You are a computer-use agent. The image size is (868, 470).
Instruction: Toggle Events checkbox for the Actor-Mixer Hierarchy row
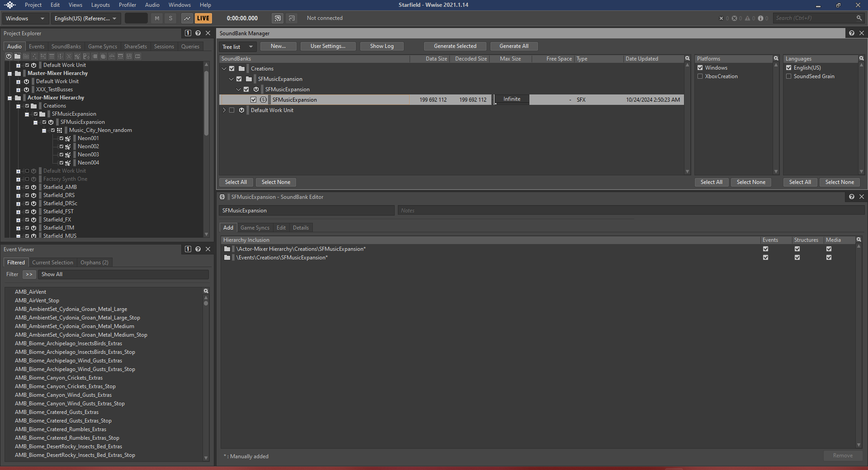[766, 249]
